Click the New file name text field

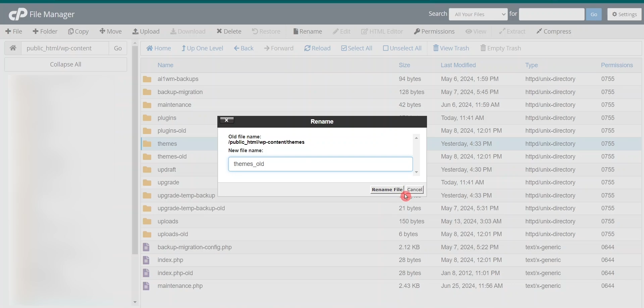pos(320,164)
